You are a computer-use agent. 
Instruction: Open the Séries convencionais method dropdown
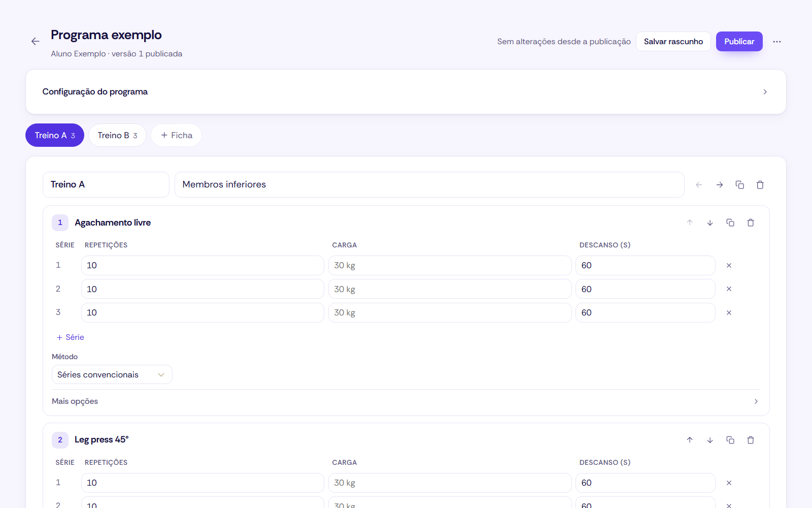click(x=112, y=374)
